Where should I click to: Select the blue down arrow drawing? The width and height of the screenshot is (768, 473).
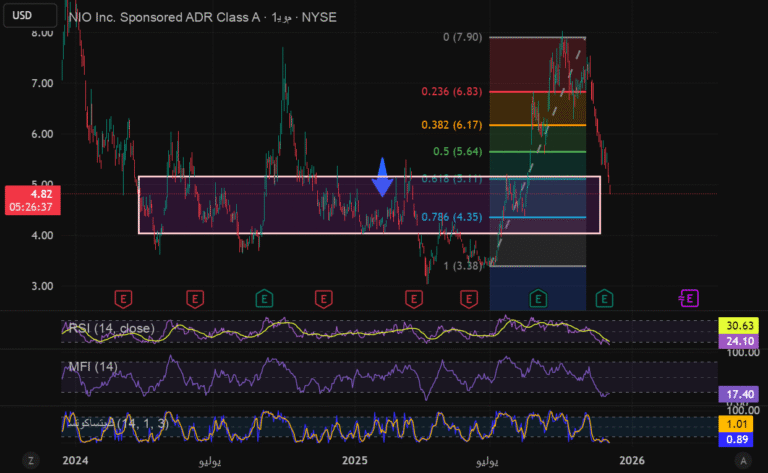click(382, 176)
